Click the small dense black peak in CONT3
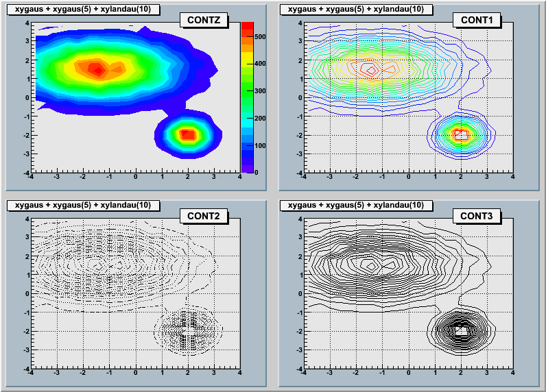This screenshot has height=392, width=546. pyautogui.click(x=460, y=330)
